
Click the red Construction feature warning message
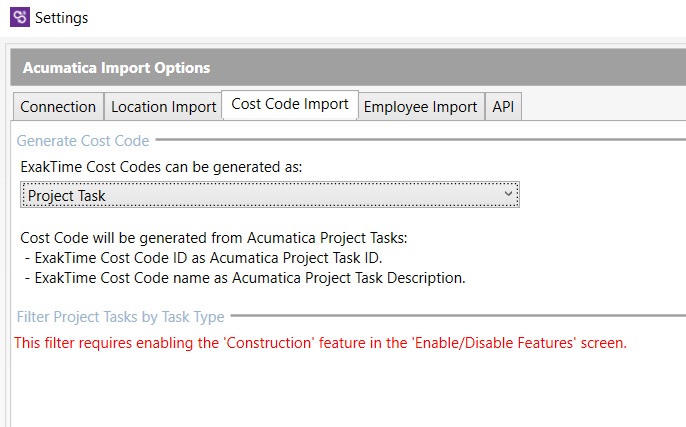320,343
